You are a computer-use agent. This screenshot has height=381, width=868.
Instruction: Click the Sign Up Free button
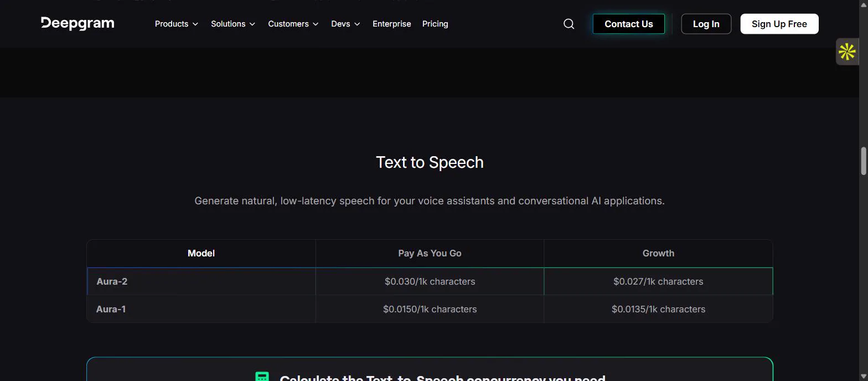779,24
